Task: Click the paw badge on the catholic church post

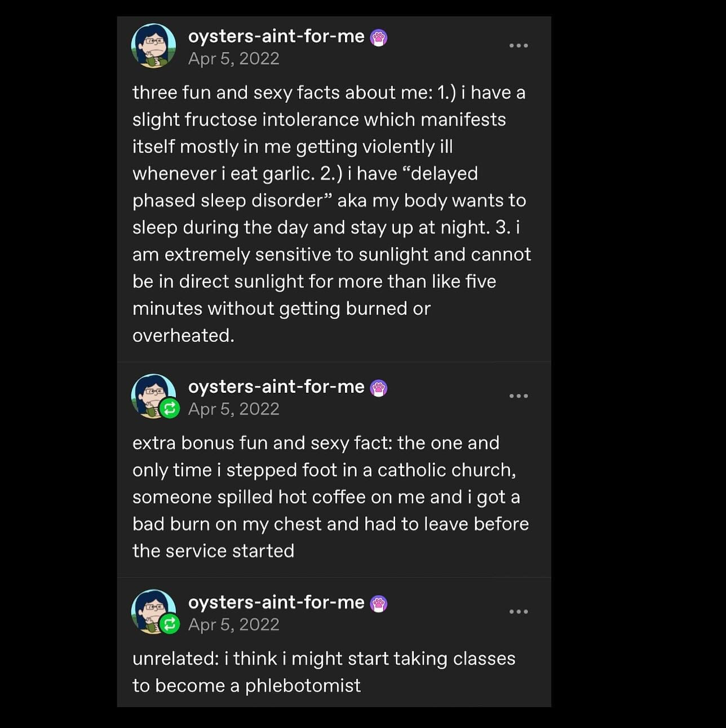Action: (379, 388)
